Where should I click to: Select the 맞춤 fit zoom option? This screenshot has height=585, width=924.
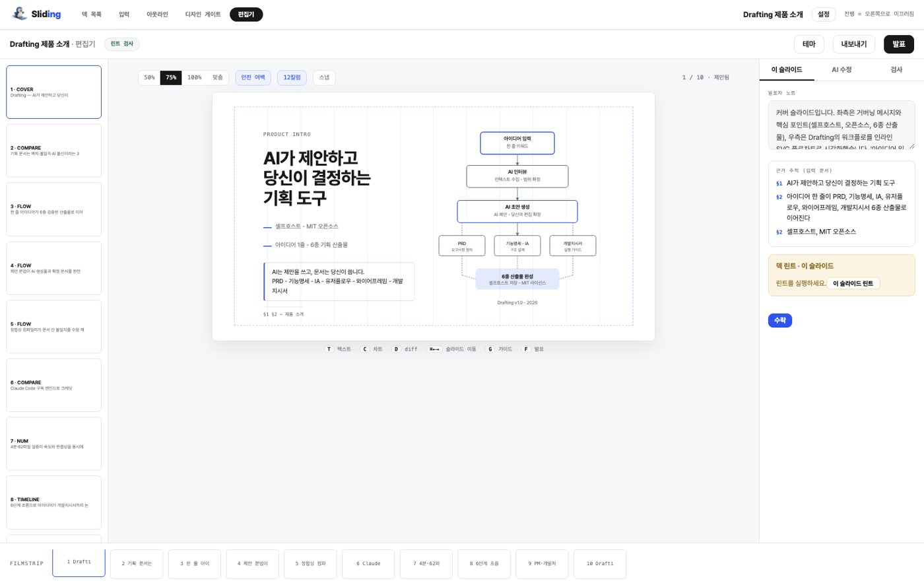click(x=218, y=78)
